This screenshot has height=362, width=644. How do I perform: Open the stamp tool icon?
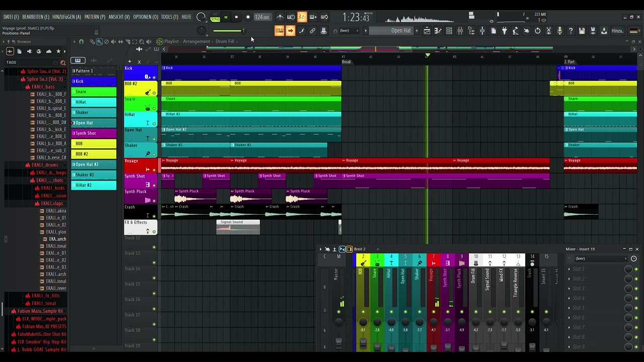(x=324, y=31)
